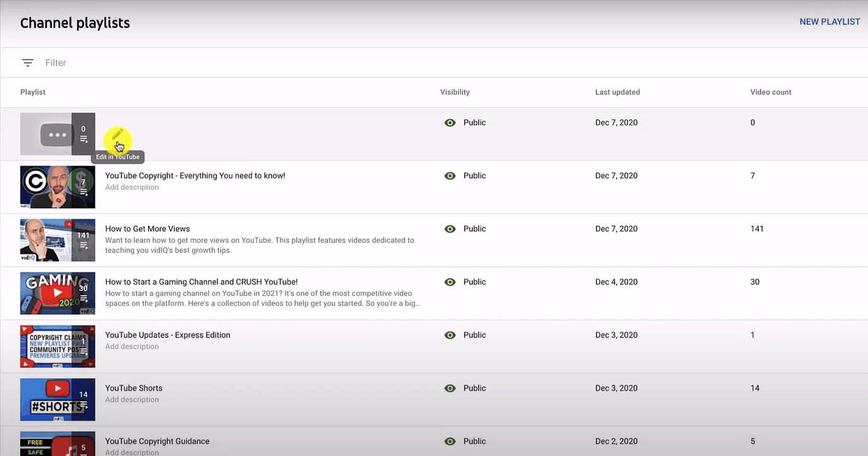Open the YouTube Copyright - Everything playlist thumbnail
The height and width of the screenshot is (456, 868).
(58, 187)
